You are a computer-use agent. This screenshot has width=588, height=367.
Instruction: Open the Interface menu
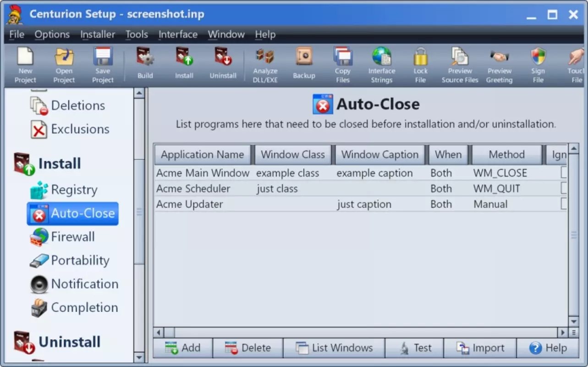(x=178, y=34)
